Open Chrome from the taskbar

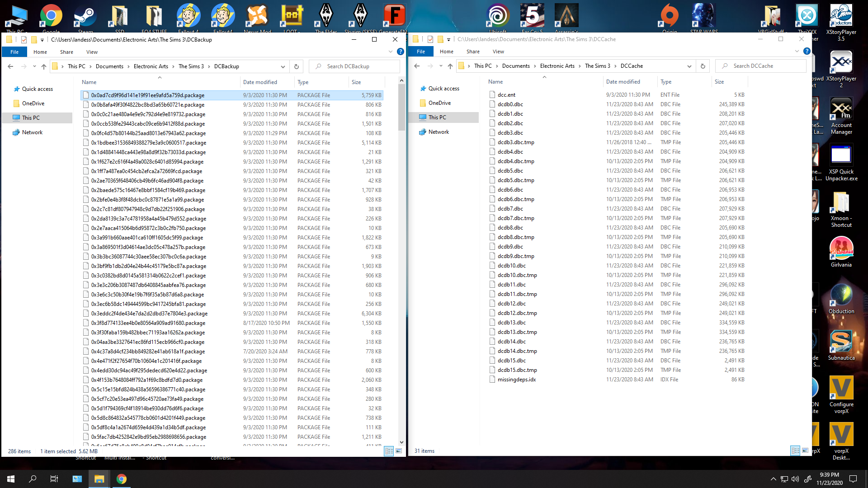pos(121,479)
